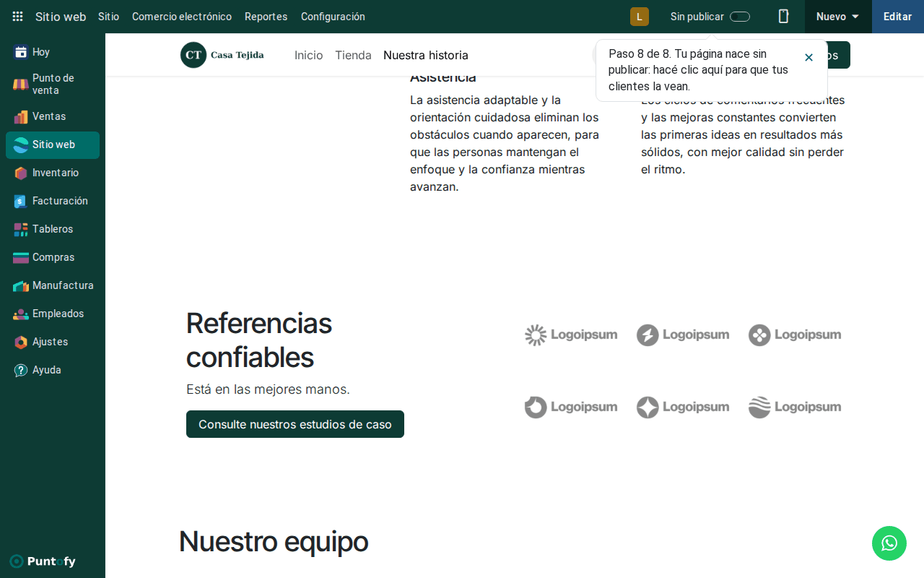Image resolution: width=924 pixels, height=578 pixels.
Task: Toggle the Sin publicar publish switch
Action: (740, 17)
